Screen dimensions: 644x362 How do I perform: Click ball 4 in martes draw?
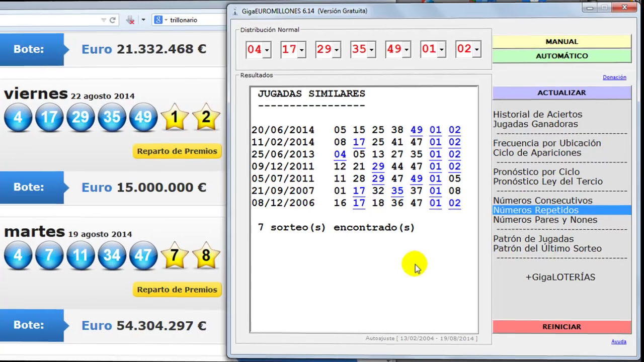click(18, 255)
